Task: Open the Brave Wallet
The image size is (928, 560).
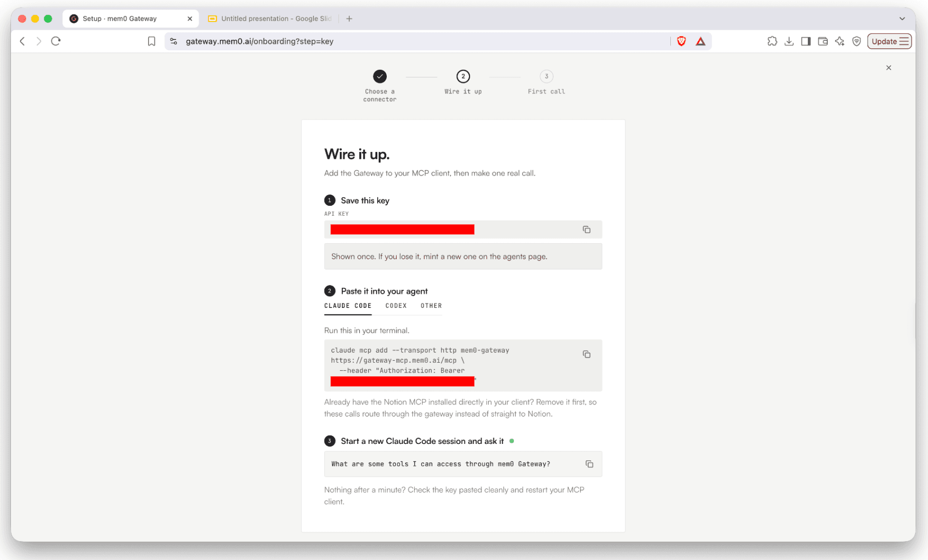Action: [x=823, y=41]
